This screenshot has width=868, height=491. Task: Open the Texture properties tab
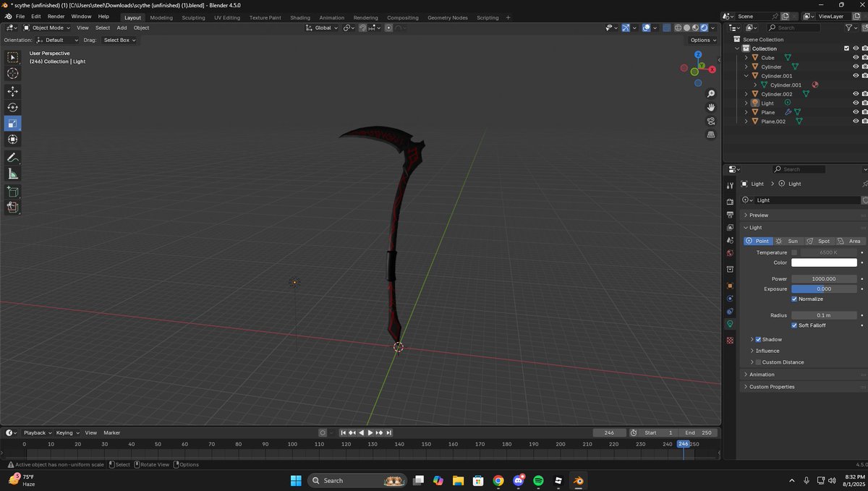730,340
